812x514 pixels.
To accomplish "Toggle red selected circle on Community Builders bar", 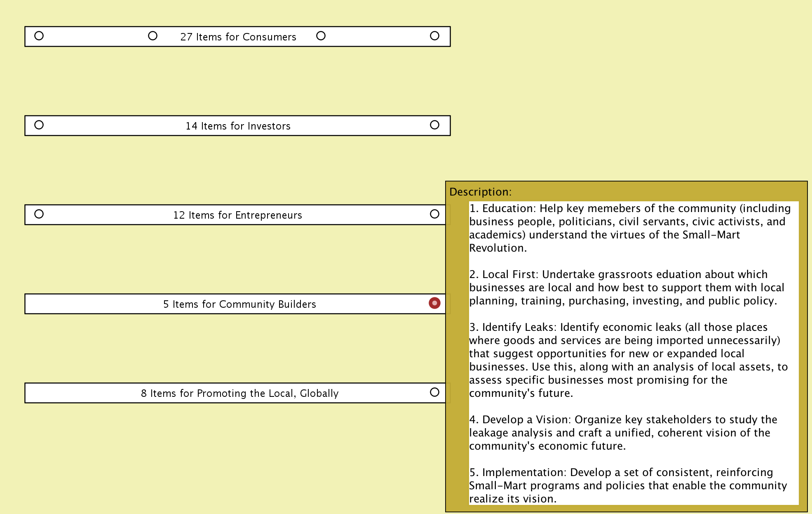I will (x=434, y=303).
